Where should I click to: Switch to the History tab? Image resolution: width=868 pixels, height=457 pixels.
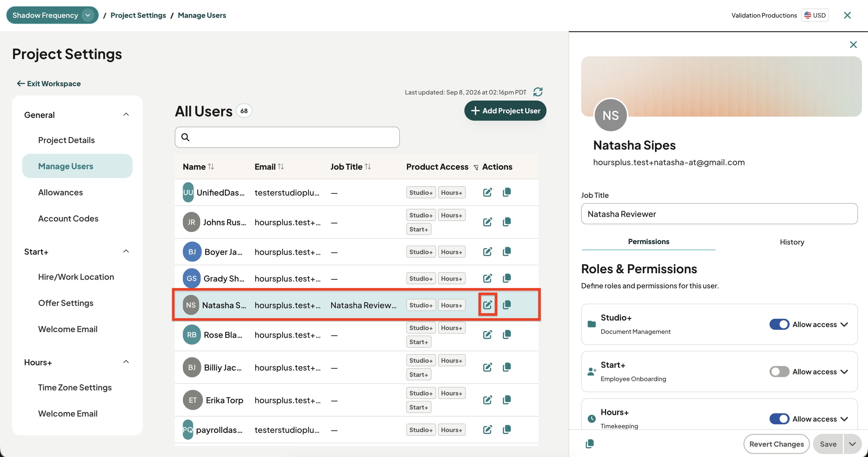point(792,242)
